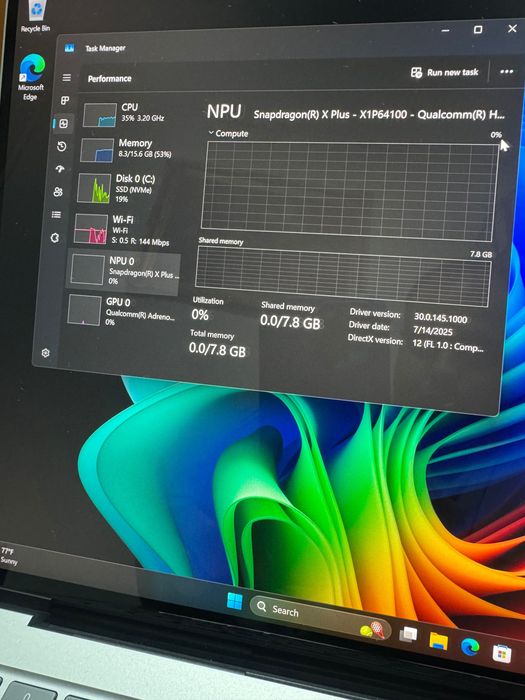Open Task Manager Settings gear

pos(45,353)
